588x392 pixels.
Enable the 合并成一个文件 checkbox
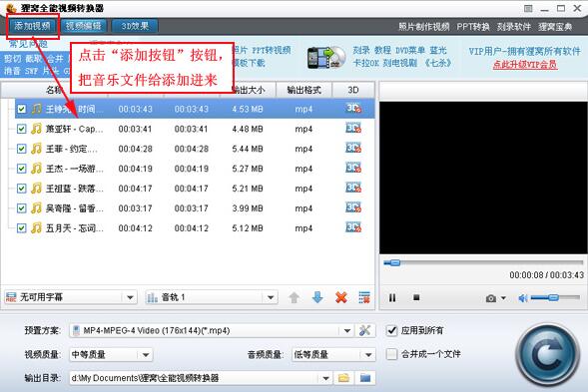point(391,354)
